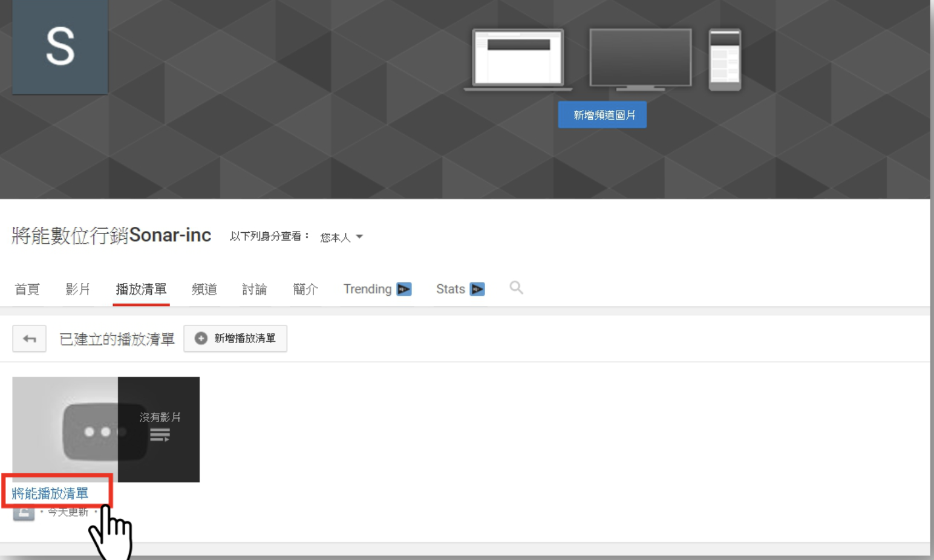Click the TV screen preview icon
Screen dimensions: 934x560
coord(641,59)
